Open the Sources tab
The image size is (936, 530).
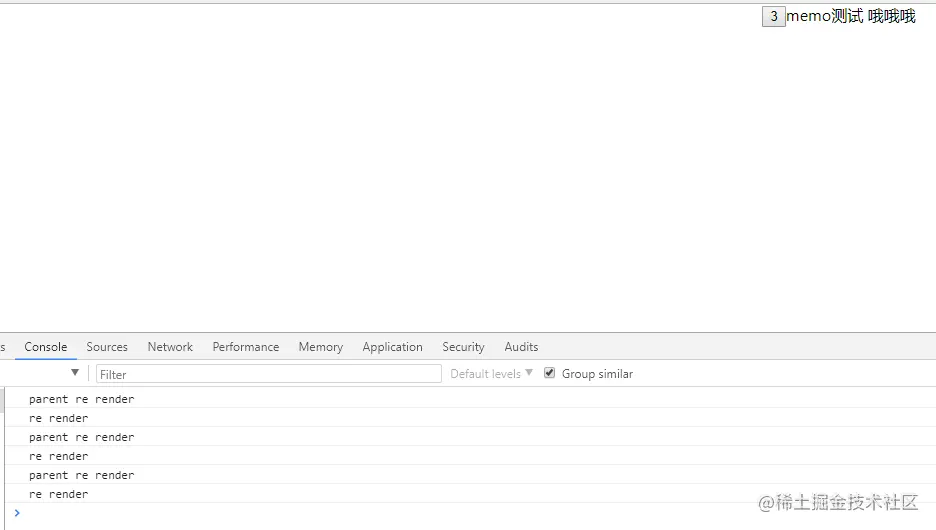pos(107,347)
